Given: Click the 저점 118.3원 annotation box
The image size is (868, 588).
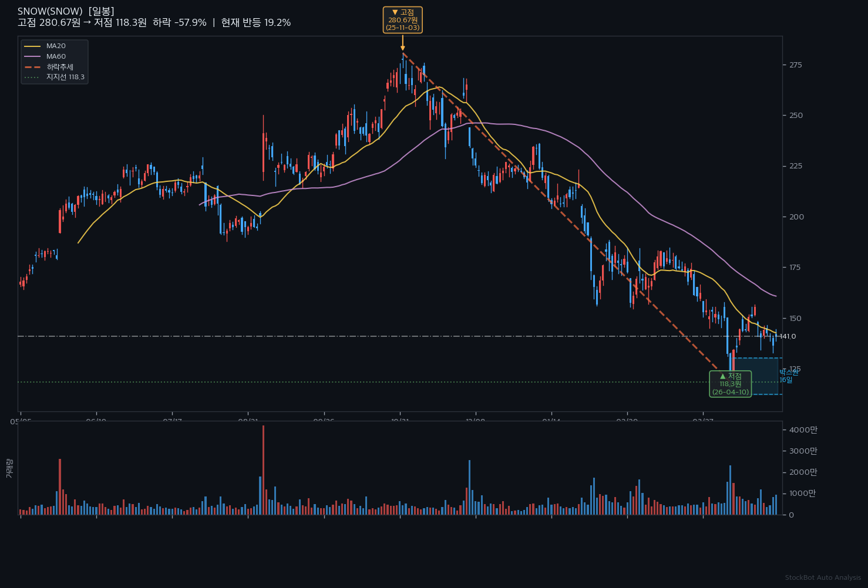Looking at the screenshot, I should [730, 384].
